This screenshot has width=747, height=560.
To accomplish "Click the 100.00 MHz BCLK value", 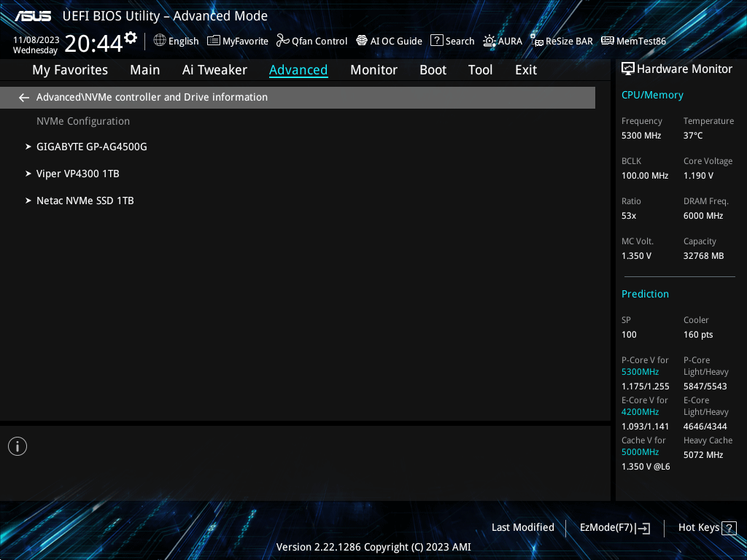I will pyautogui.click(x=645, y=176).
